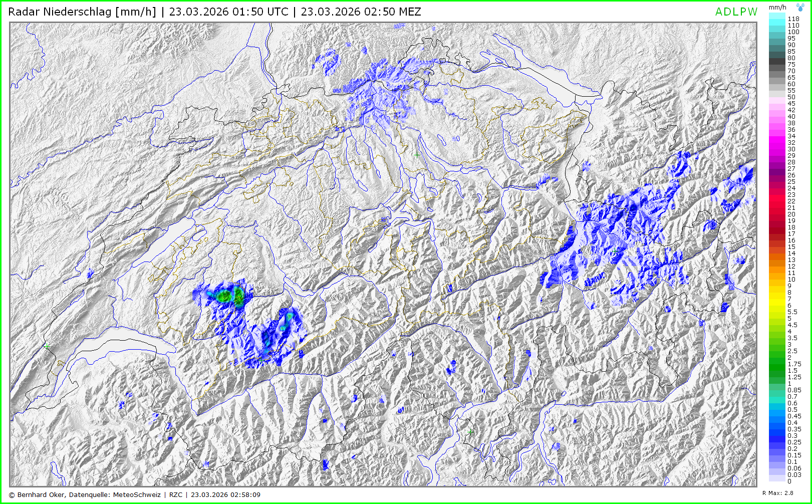Pick the cyan 118 mm/h legend swatch
The width and height of the screenshot is (812, 504).
[777, 19]
